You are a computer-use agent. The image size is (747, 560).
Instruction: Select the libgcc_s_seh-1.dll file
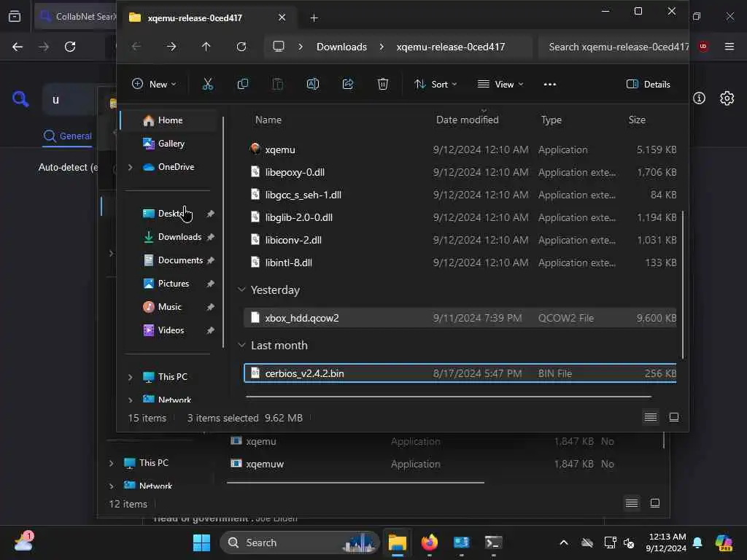point(460,195)
